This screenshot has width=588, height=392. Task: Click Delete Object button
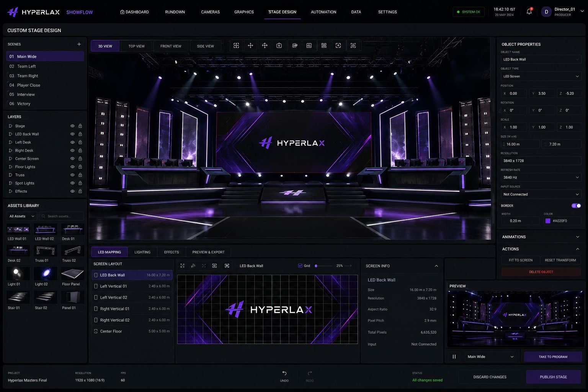point(541,272)
